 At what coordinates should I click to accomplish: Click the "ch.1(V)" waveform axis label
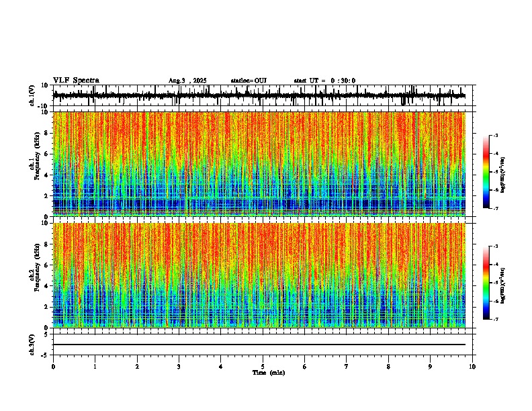pos(32,95)
